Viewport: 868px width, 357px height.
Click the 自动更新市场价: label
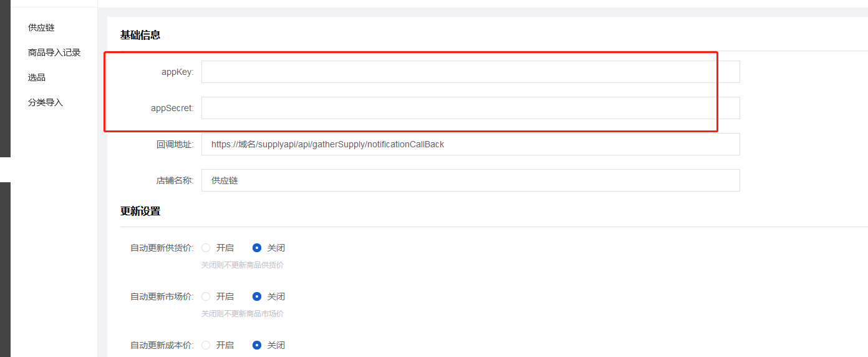(x=162, y=296)
